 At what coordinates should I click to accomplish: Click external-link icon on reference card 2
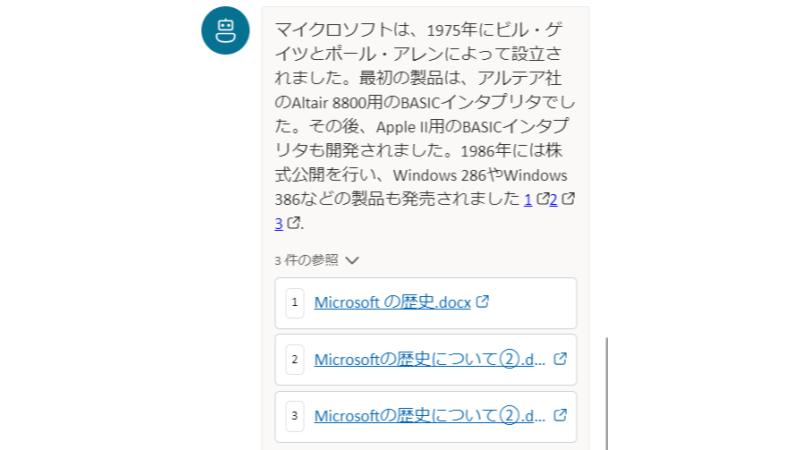coord(560,359)
